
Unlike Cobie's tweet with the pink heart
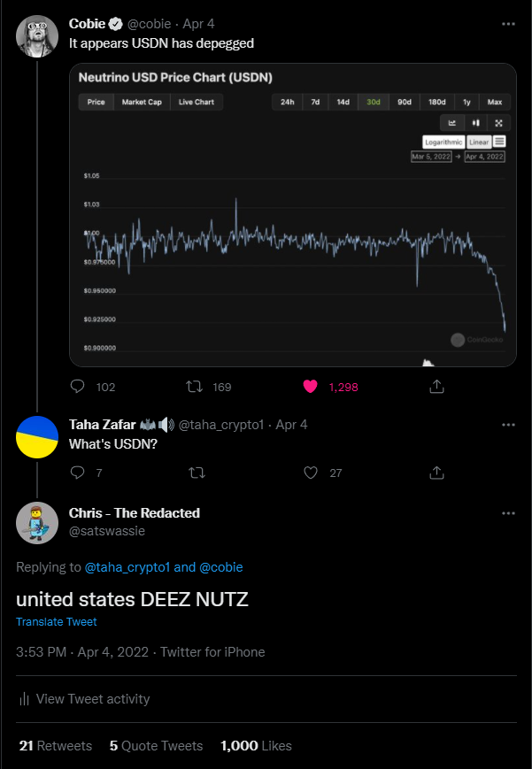click(310, 387)
